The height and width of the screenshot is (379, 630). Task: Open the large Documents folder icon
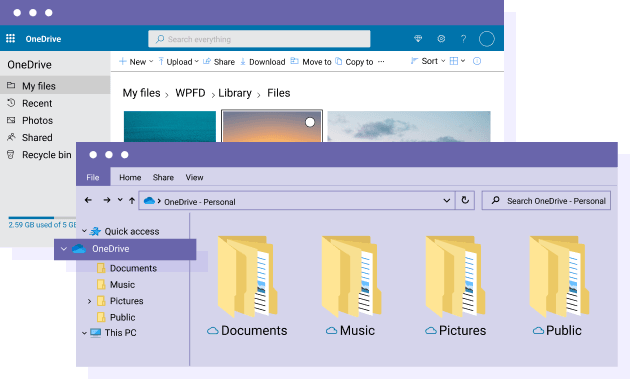pos(247,277)
